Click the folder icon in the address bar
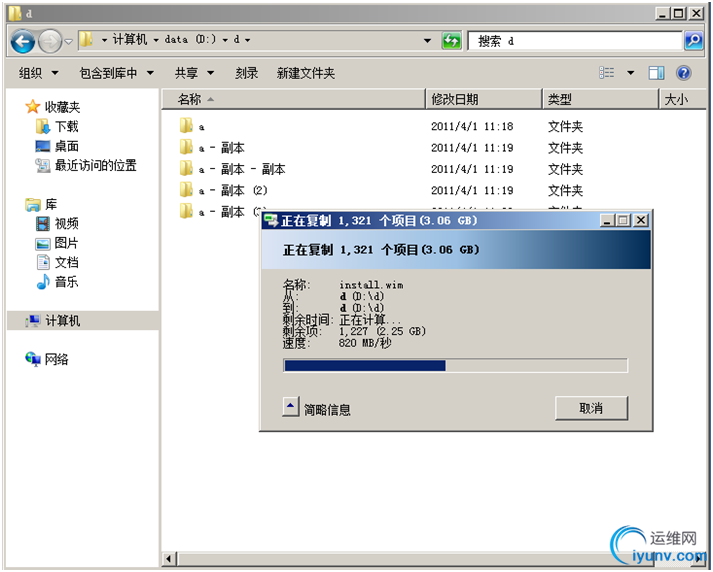This screenshot has height=572, width=713. pyautogui.click(x=85, y=40)
